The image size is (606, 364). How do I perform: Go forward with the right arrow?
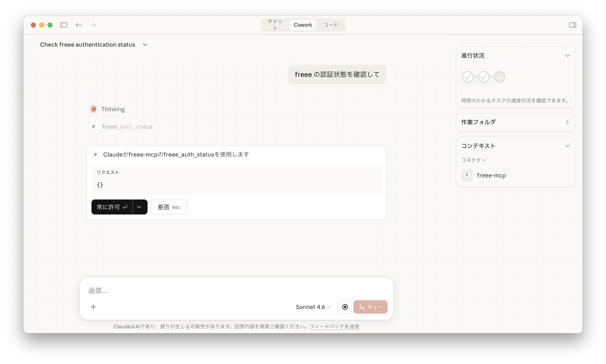(93, 25)
